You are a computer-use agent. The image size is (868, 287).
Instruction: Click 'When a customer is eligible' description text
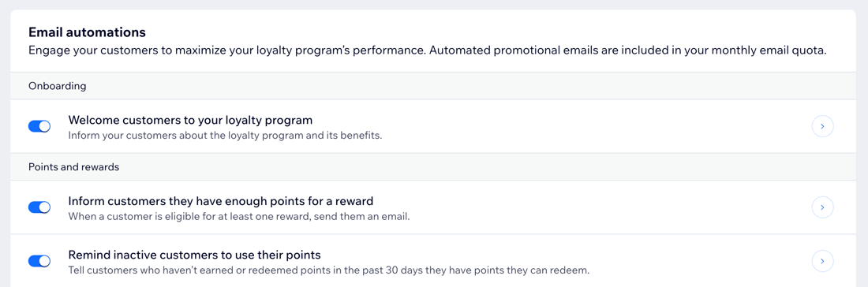point(239,216)
